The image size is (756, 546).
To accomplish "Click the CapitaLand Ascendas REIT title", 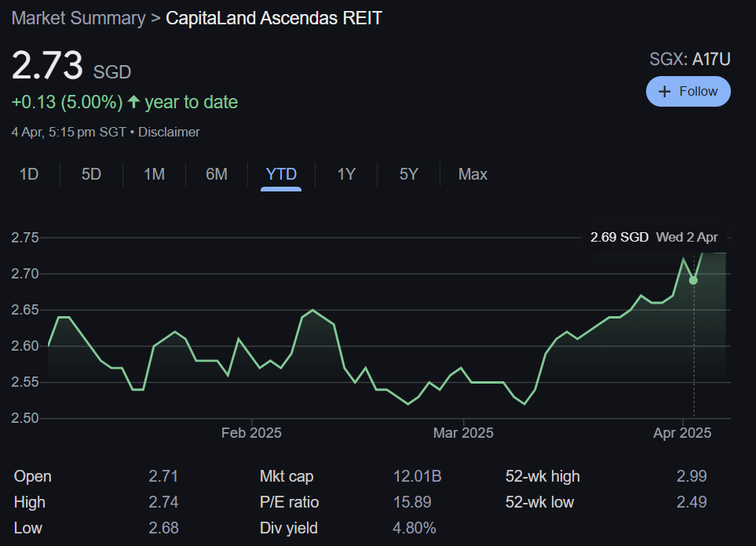I will point(274,18).
